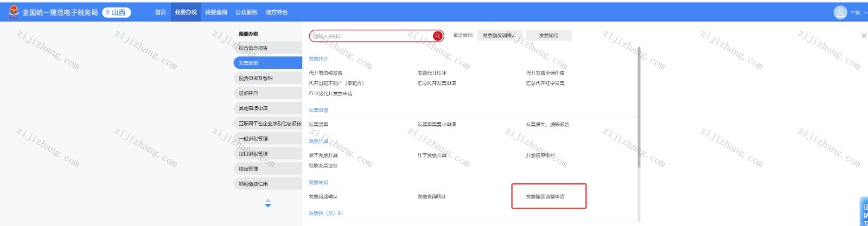
Task: Open the 综合信息报告 sidebar category
Action: (253, 48)
